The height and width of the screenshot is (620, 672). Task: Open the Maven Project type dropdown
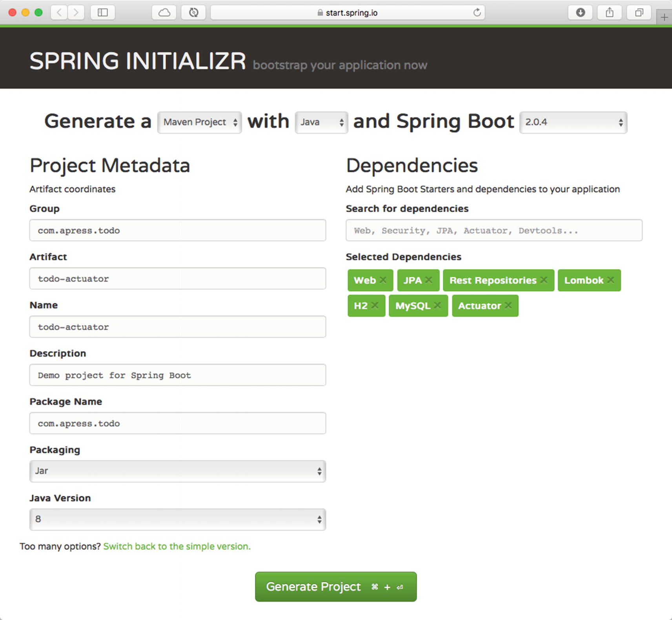(x=199, y=122)
